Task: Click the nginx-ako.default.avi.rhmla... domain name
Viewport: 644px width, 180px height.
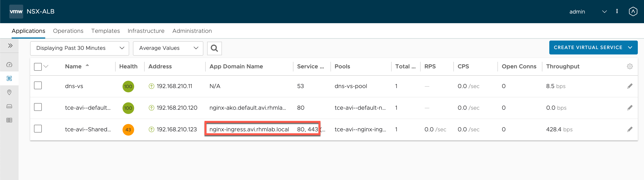Action: point(248,108)
